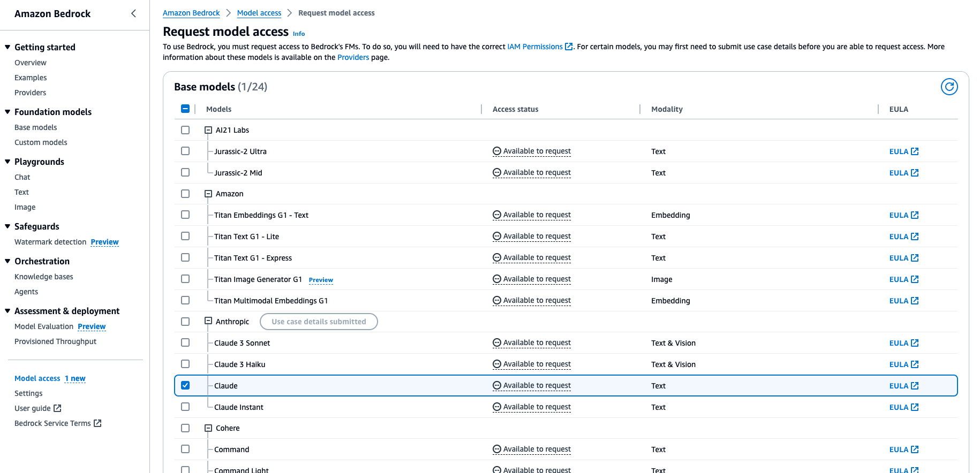The height and width of the screenshot is (473, 980).
Task: Click status icon for Jurassic-2 Ultra
Action: [497, 151]
